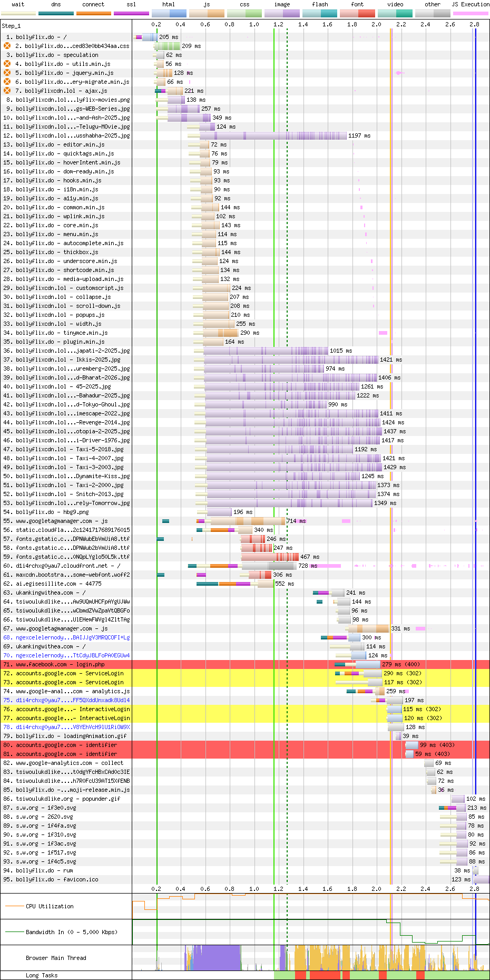The height and width of the screenshot is (980, 490).
Task: Open request 68 ngexcelelernody link
Action: [73, 637]
